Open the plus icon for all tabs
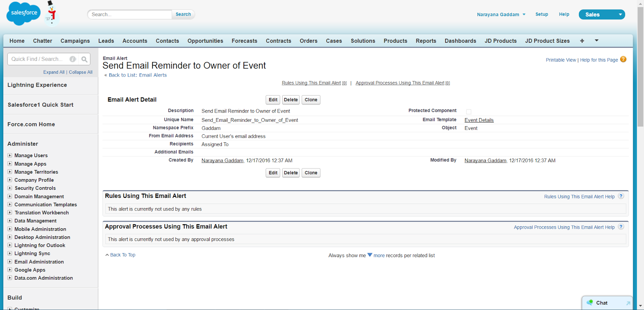Image resolution: width=644 pixels, height=310 pixels. coord(582,41)
